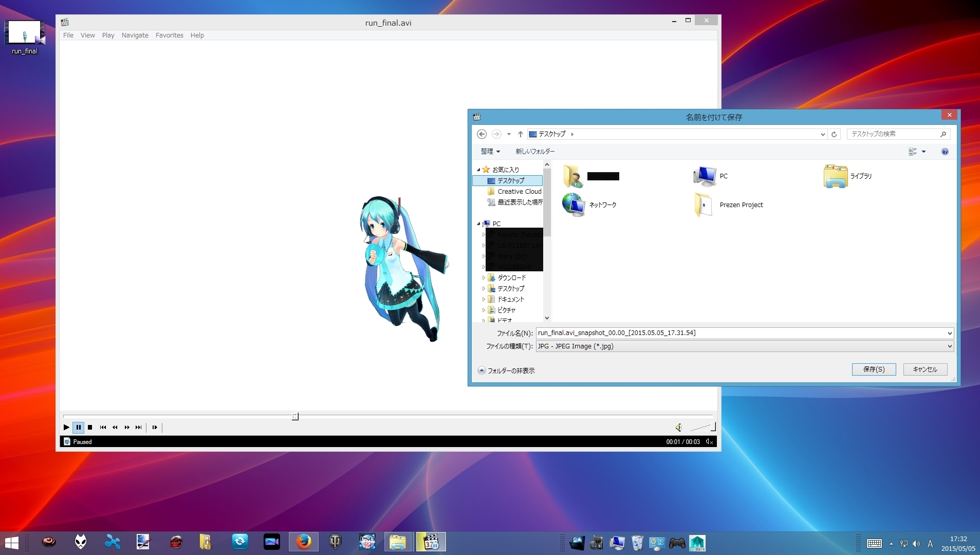Open the Favorites menu
The width and height of the screenshot is (980, 555).
tap(170, 35)
